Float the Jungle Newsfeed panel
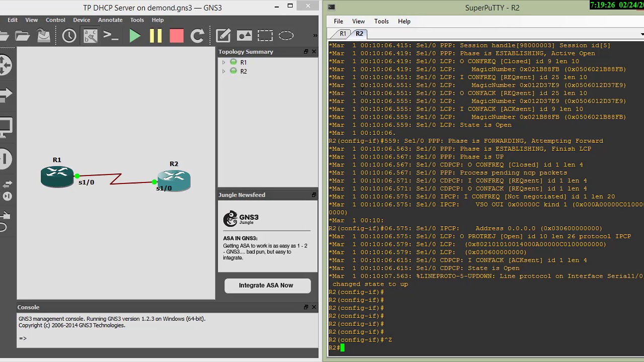This screenshot has height=362, width=644. [x=314, y=195]
